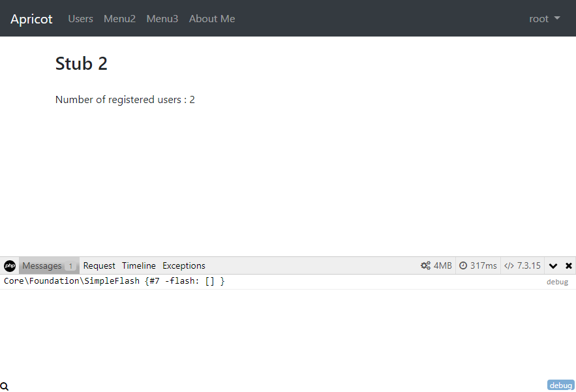Close the debugbar with the X icon
The image size is (576, 392).
[x=569, y=265]
